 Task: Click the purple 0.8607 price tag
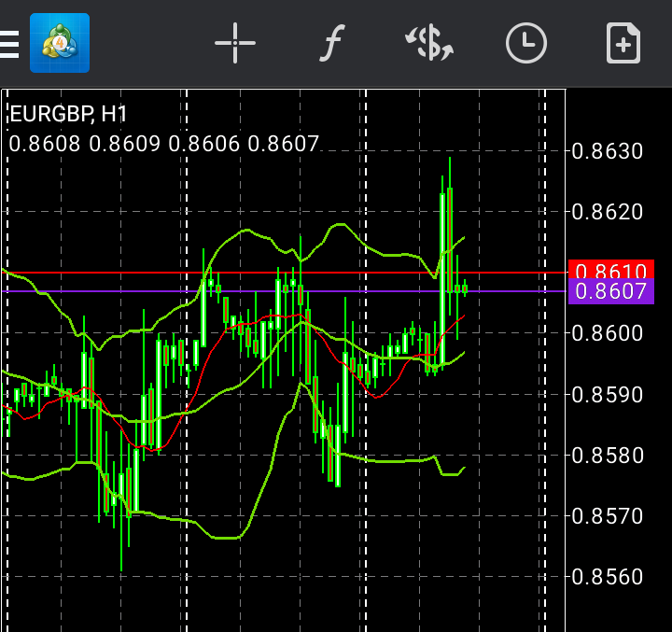tap(610, 291)
